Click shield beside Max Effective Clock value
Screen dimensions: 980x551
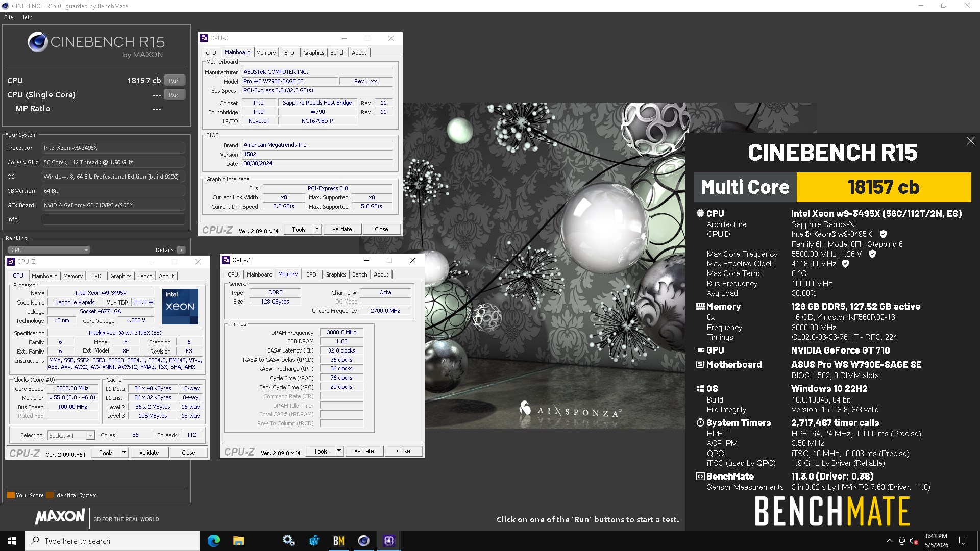845,264
